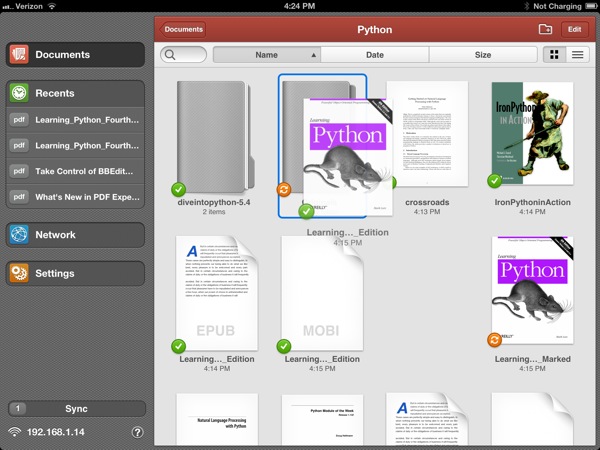Open the Python Module of the Week document
Image resolution: width=600 pixels, height=450 pixels.
[x=322, y=420]
